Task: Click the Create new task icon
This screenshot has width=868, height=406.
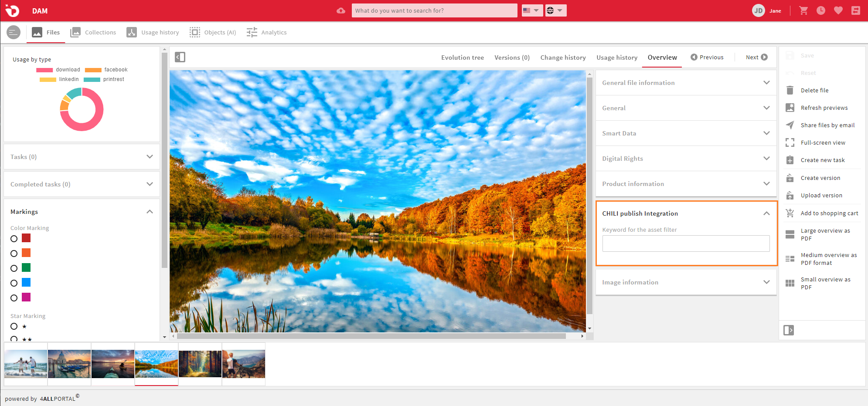Action: tap(790, 160)
